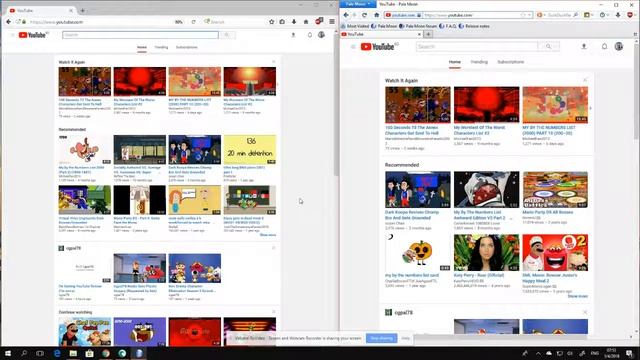The width and height of the screenshot is (640, 360).
Task: Click the YouTube browser tab in Pale Moon
Action: click(x=382, y=34)
